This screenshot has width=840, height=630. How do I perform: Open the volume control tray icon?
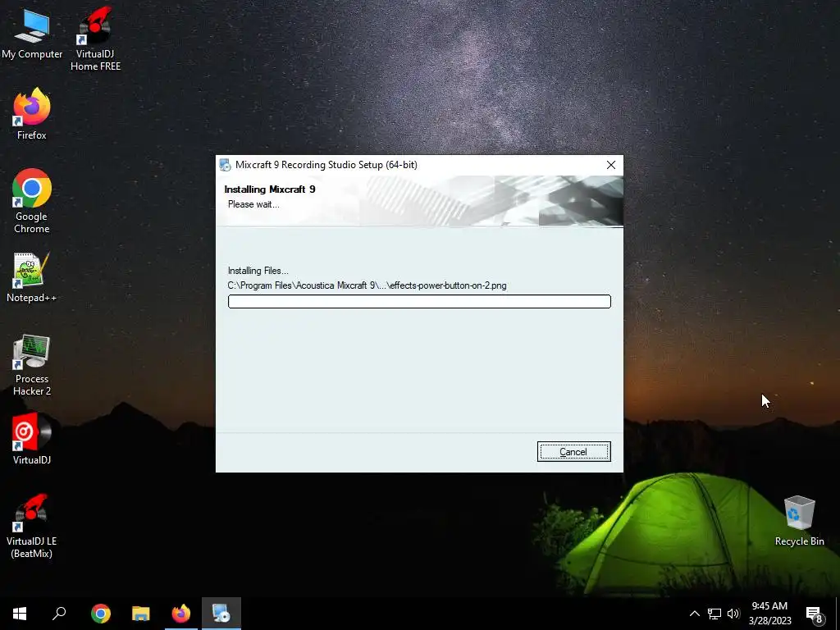733,614
